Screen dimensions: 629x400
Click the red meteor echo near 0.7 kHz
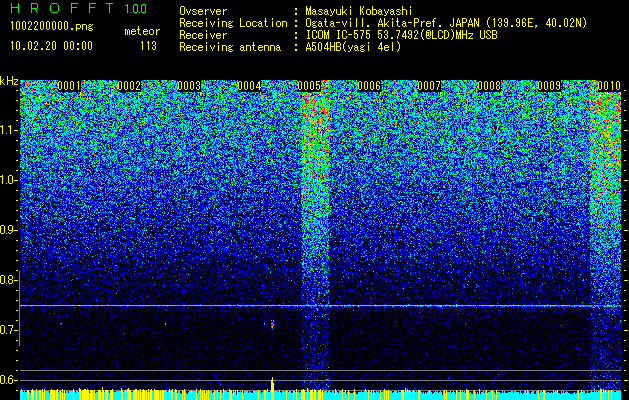(272, 325)
